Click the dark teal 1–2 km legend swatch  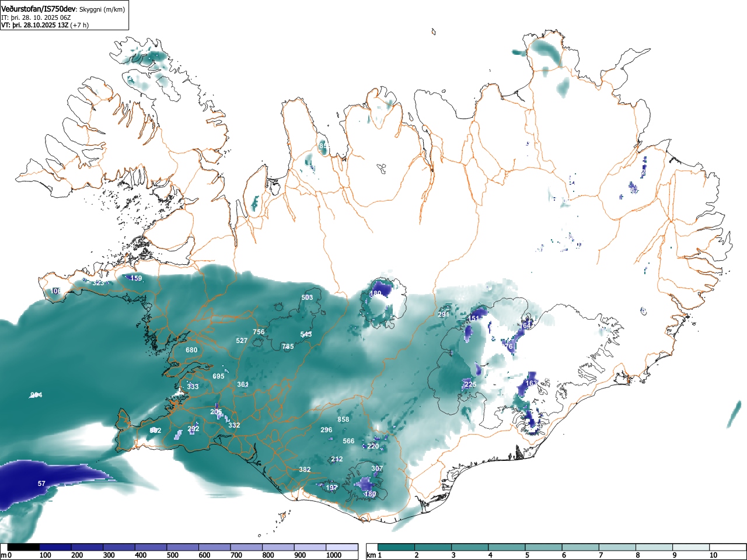click(396, 547)
